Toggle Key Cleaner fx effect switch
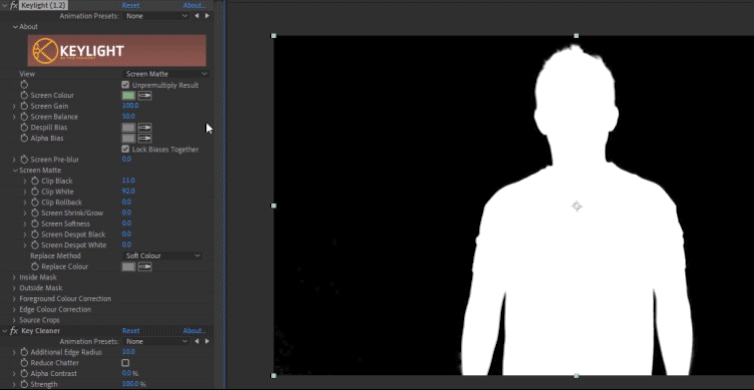This screenshot has height=390, width=754. tap(14, 330)
